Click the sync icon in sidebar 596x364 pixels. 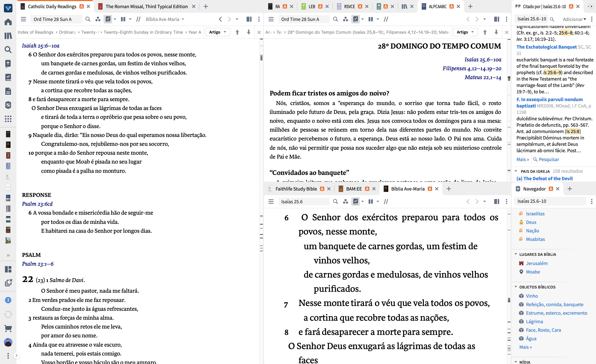[8, 314]
